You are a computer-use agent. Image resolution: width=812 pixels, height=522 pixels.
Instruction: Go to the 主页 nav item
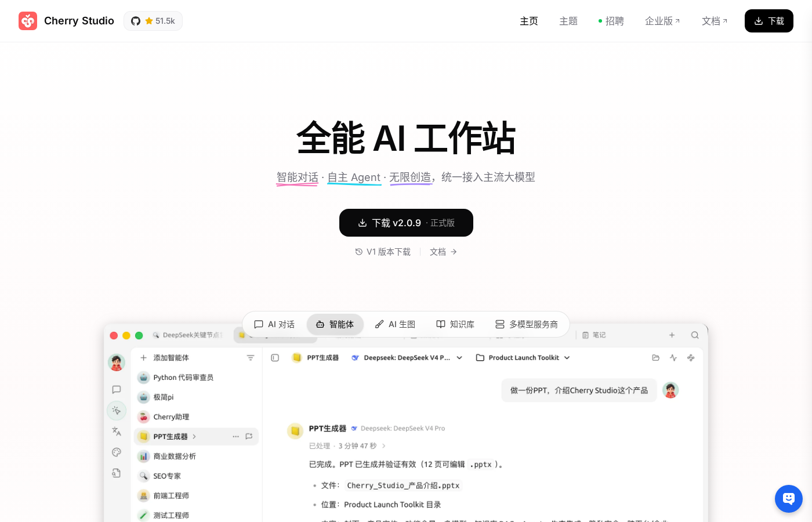pos(529,21)
